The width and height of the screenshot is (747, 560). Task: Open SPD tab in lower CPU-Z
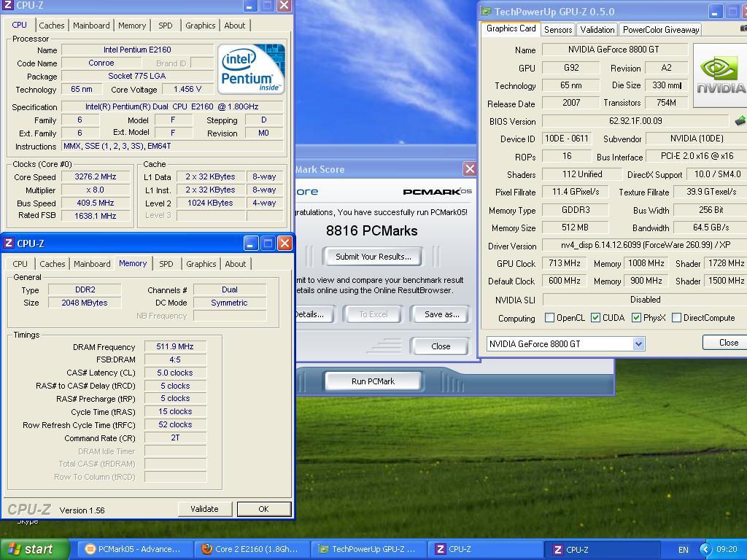(166, 264)
